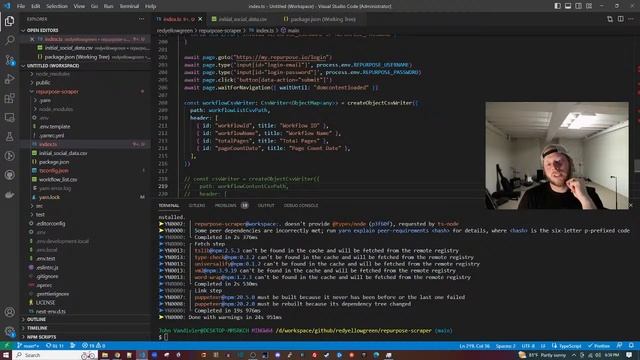Open Explorer more actions ellipsis
Image resolution: width=640 pixels, height=360 pixels.
point(141,19)
